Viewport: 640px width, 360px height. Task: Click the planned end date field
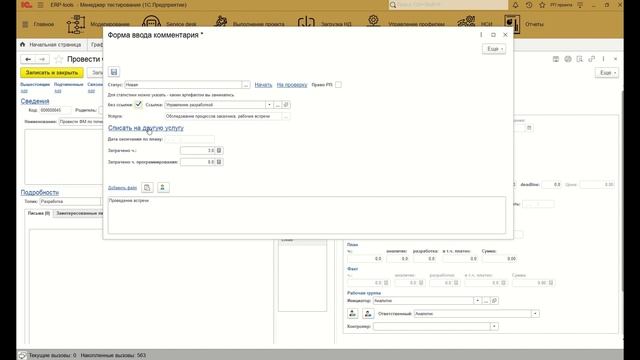pyautogui.click(x=190, y=139)
